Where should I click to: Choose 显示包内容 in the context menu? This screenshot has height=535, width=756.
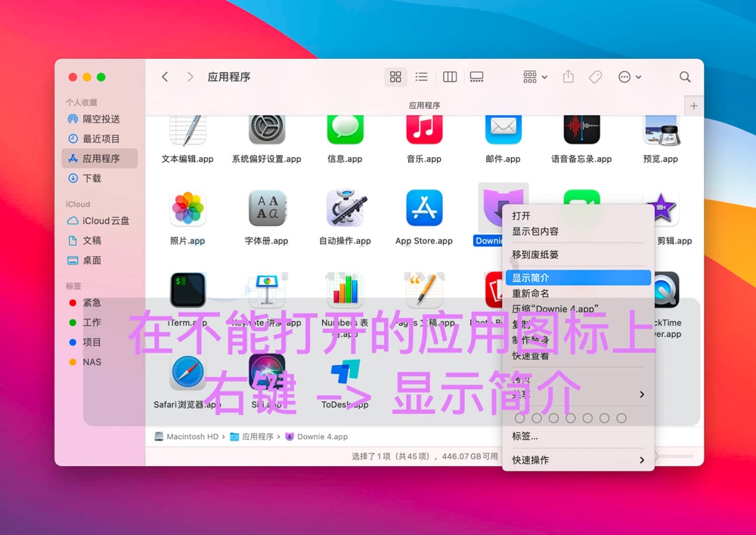point(578,231)
